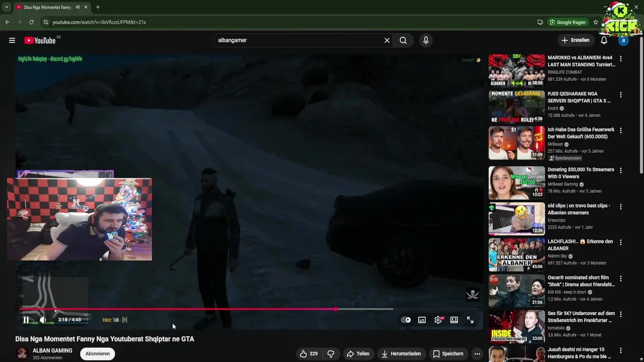Open options for PJES QESHARAKE video
Viewport: 644px width, 362px height.
tap(620, 95)
